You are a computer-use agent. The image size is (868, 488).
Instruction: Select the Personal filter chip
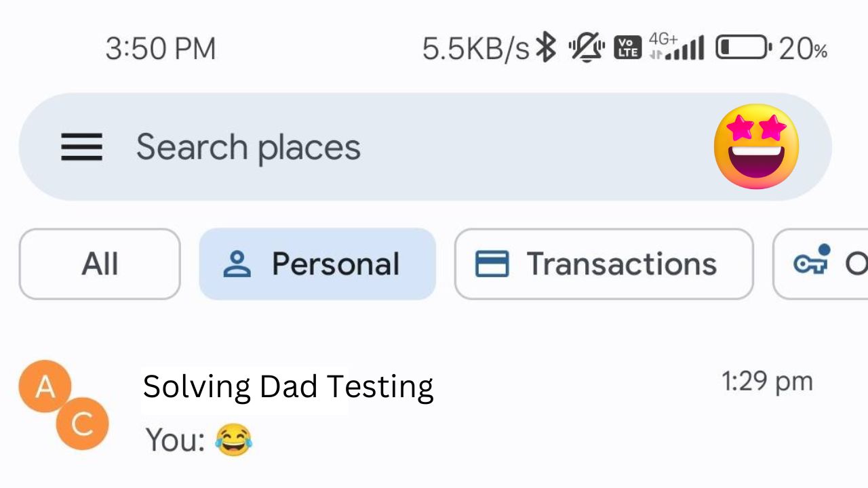[x=317, y=264]
